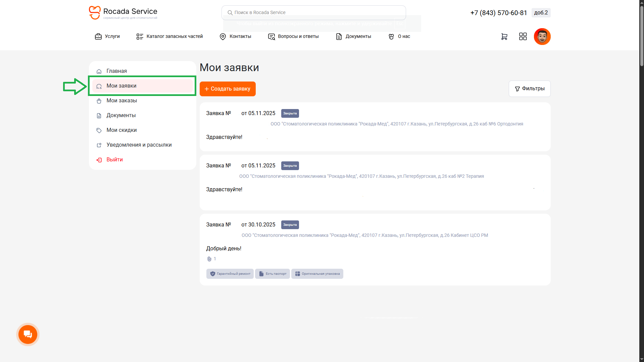Click the page vertical scrollbar
The width and height of the screenshot is (644, 362).
coord(641,181)
